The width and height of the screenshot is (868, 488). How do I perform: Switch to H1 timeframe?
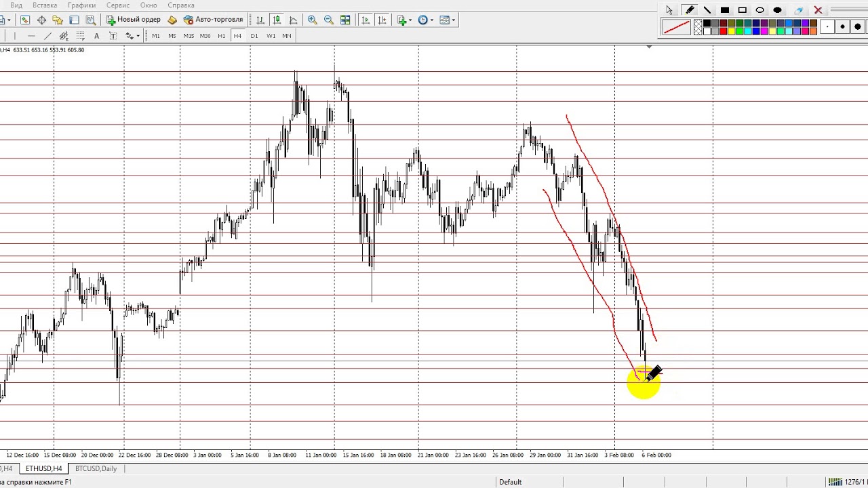pyautogui.click(x=222, y=36)
